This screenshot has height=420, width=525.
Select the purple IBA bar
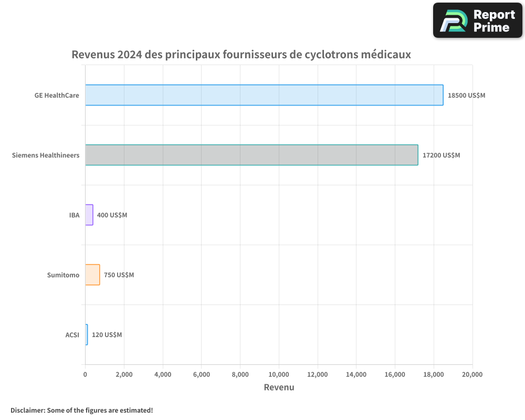(x=89, y=215)
